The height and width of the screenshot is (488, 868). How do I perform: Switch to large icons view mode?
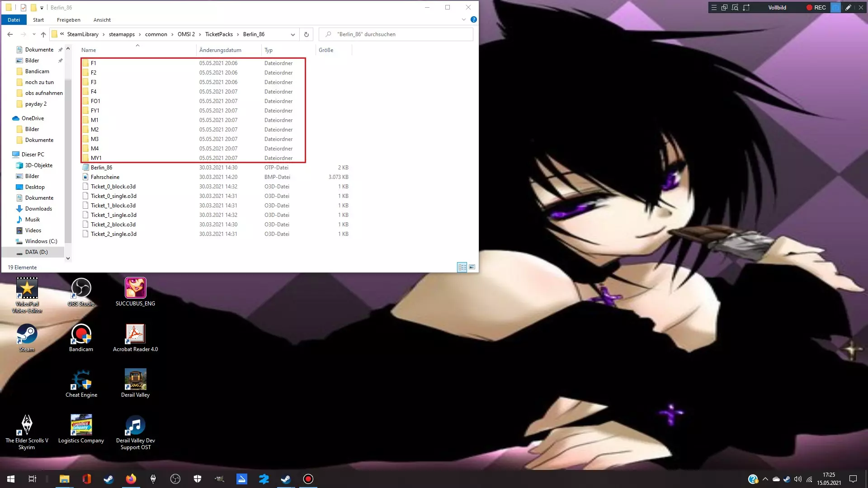(x=472, y=267)
